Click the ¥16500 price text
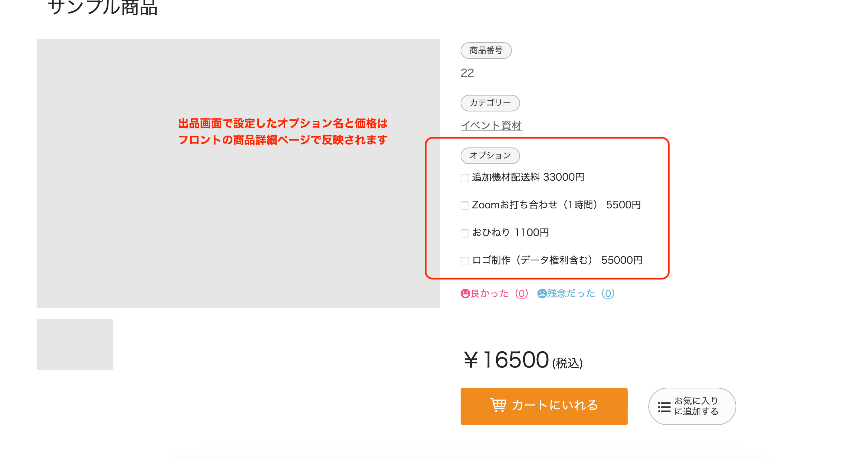This screenshot has height=459, width=868. coord(506,360)
